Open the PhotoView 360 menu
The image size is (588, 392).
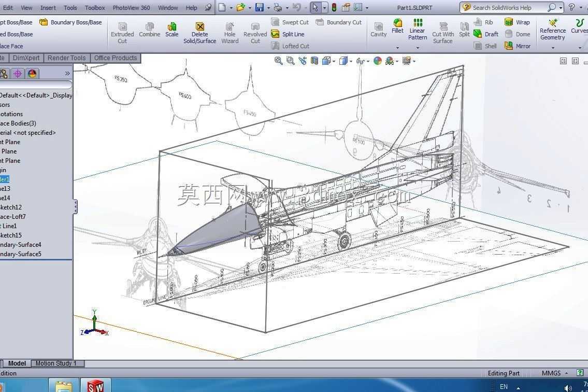point(131,7)
